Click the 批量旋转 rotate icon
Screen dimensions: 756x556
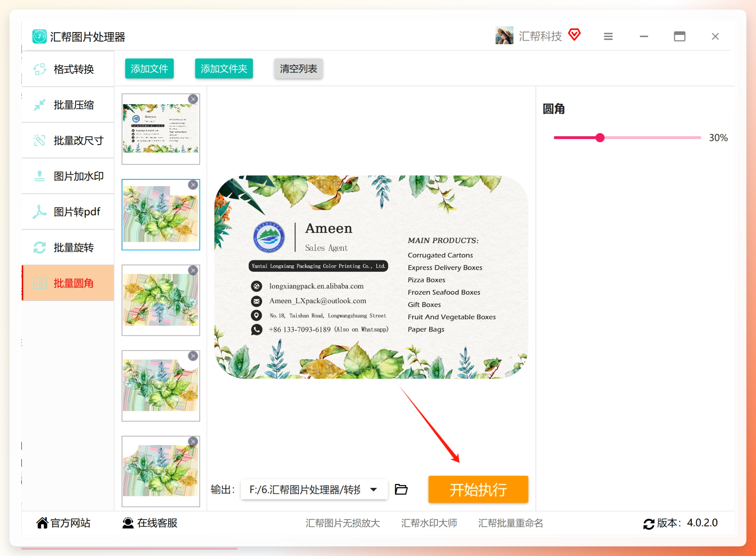click(40, 248)
